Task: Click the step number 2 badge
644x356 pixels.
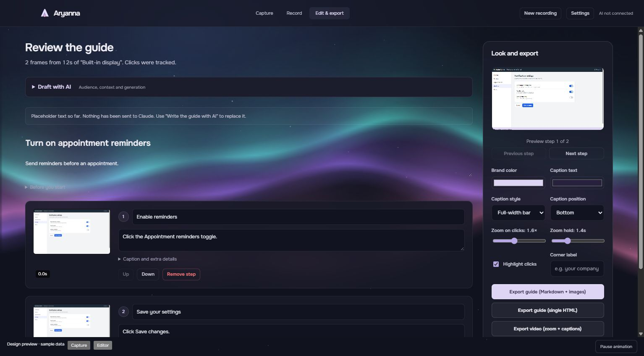Action: [123, 312]
